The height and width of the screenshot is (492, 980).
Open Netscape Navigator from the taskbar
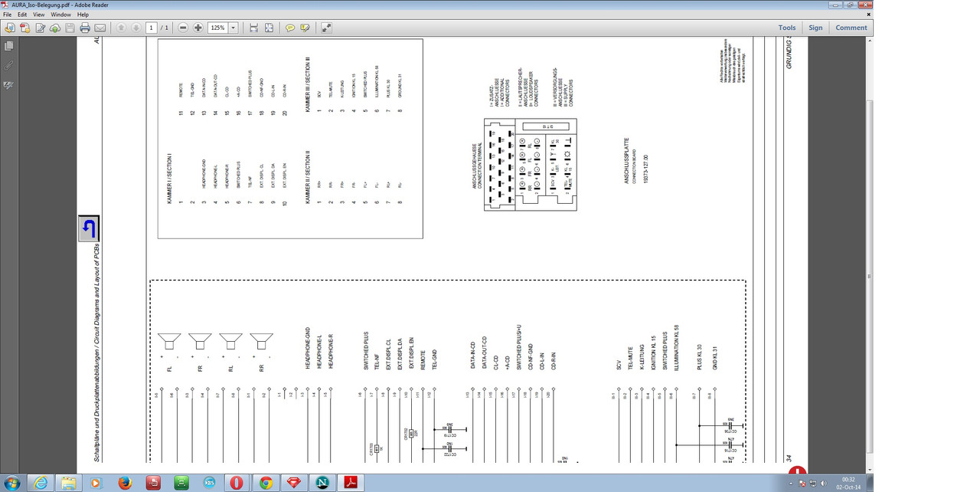coord(322,483)
